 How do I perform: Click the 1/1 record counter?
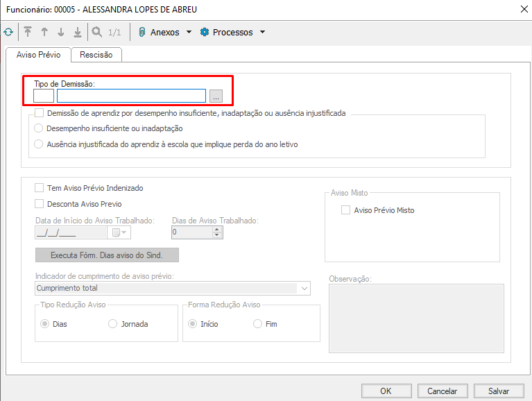(x=114, y=33)
